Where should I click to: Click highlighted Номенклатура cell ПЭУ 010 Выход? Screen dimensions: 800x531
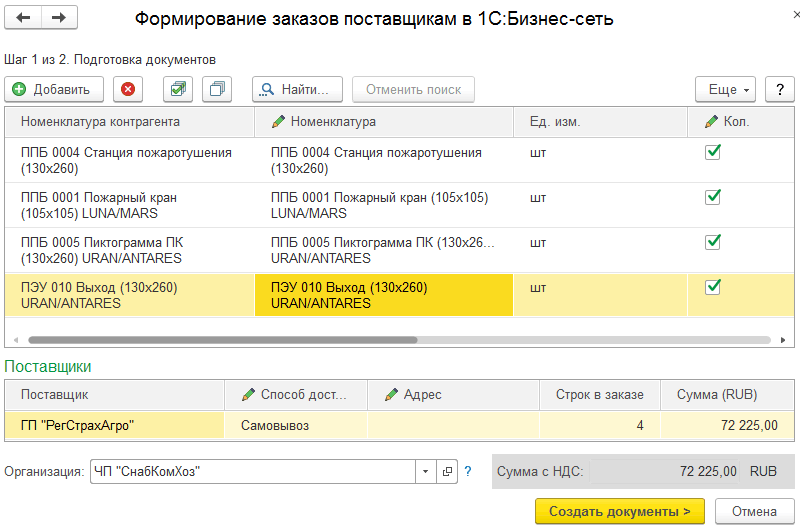(x=384, y=295)
